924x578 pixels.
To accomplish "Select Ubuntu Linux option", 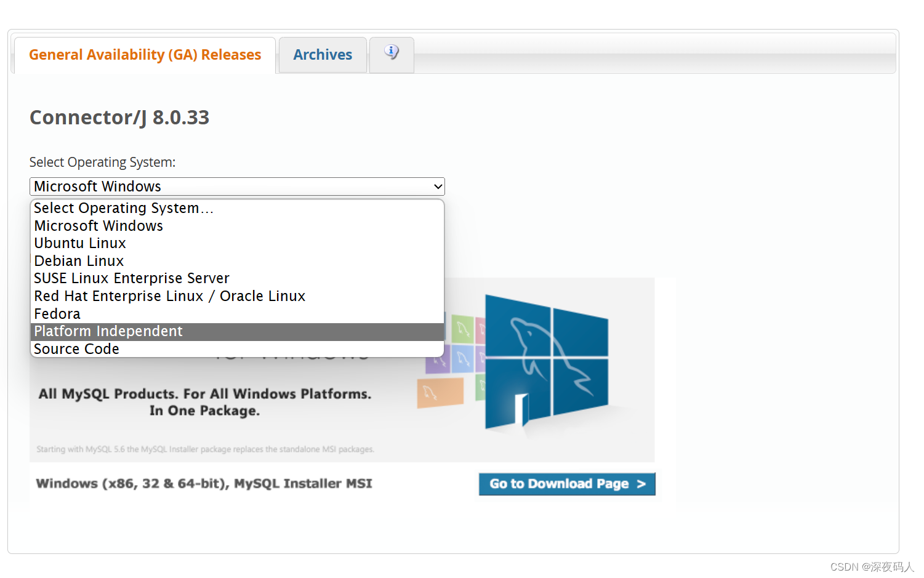I will [x=237, y=243].
